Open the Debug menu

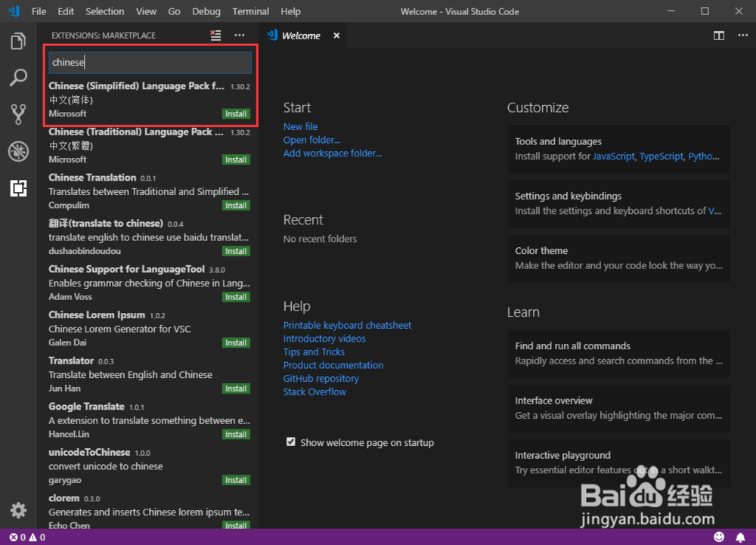click(x=206, y=11)
